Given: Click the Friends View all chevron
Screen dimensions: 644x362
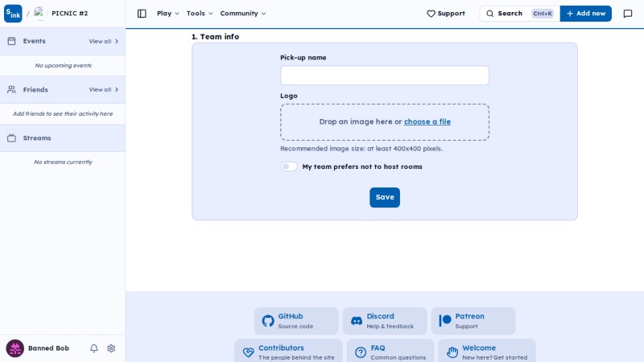Looking at the screenshot, I should 117,89.
